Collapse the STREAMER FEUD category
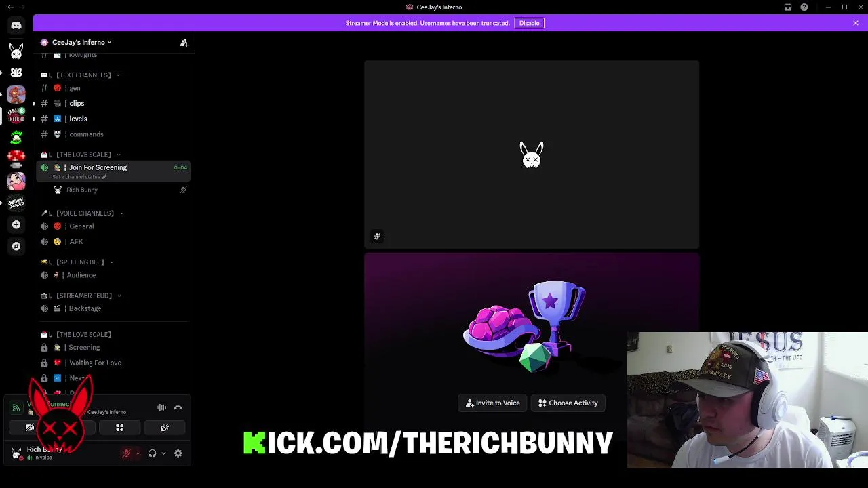868x488 pixels. 81,296
